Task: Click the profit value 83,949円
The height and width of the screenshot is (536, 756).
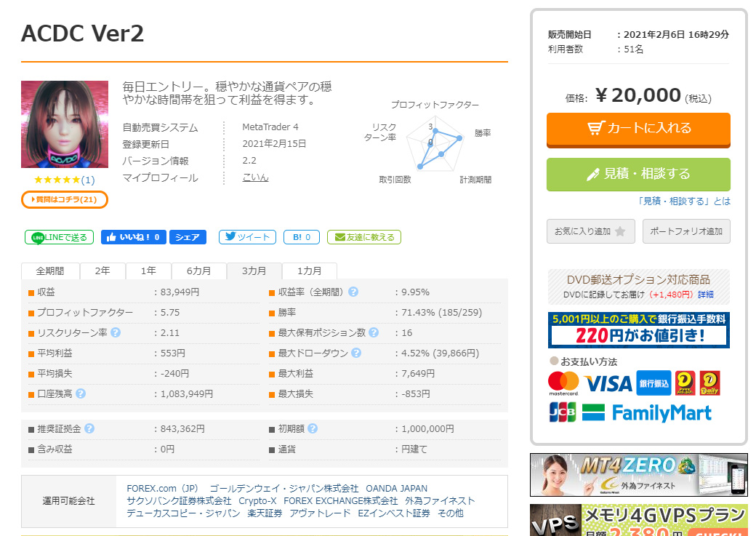Action: point(180,292)
